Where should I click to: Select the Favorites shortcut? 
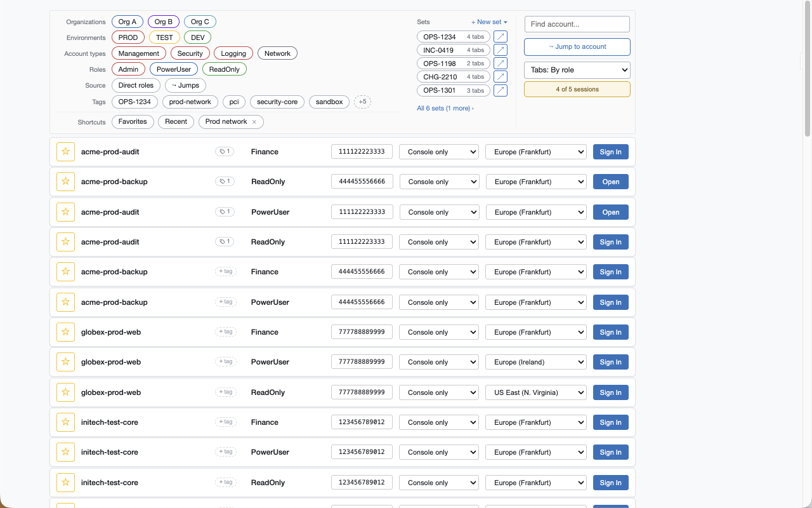pyautogui.click(x=133, y=122)
